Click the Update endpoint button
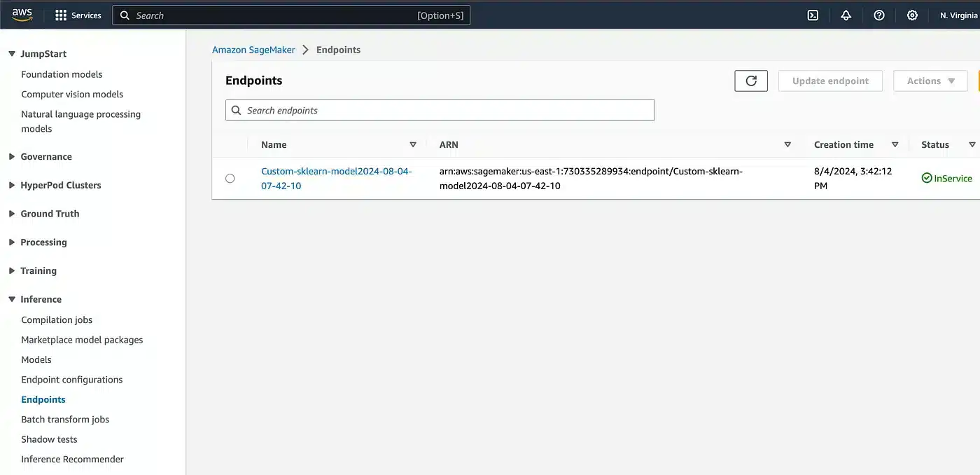Viewport: 980px width, 475px height. 830,81
